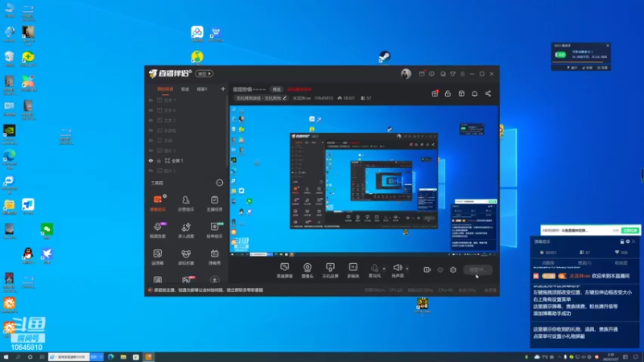
Task: Click the pill button beside the 直播伴侣 logo
Action: 204,74
